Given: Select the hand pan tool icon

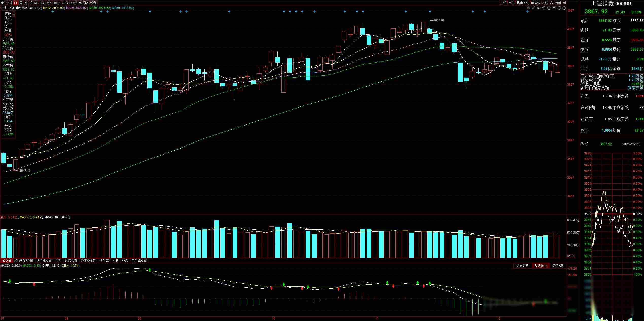Looking at the screenshot, I should (549, 8).
